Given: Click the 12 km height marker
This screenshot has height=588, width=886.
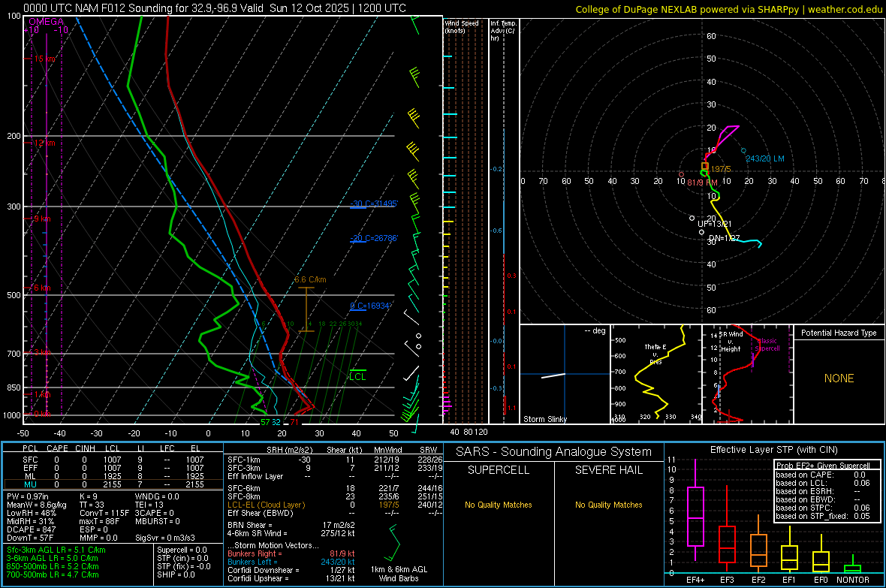Looking at the screenshot, I should (44, 143).
